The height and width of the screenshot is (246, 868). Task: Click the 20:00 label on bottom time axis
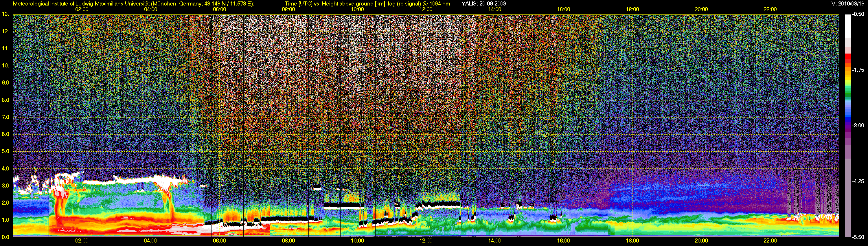click(x=701, y=241)
